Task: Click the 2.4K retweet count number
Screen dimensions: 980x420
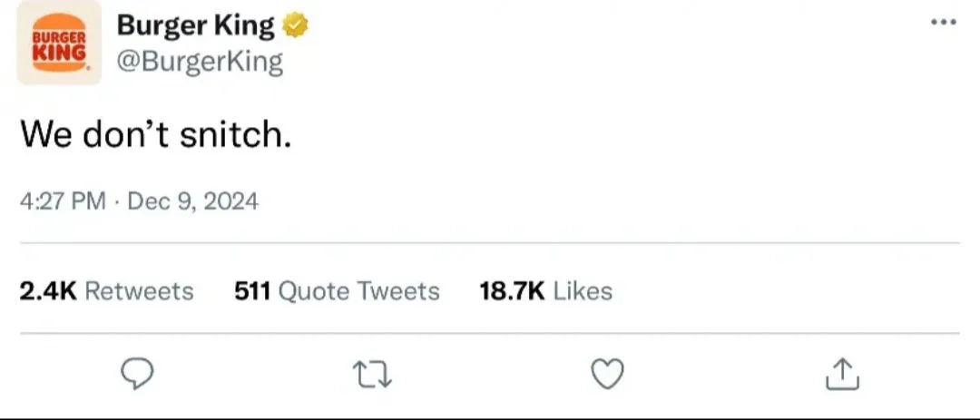Action: click(48, 291)
